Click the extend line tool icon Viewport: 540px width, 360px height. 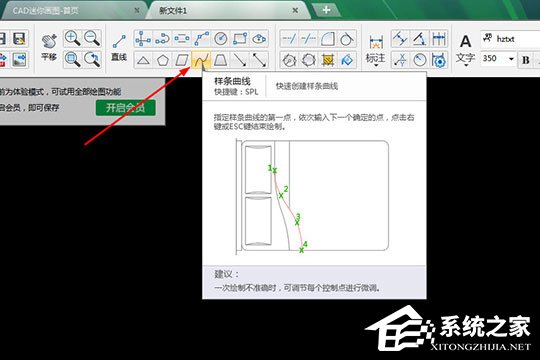(308, 39)
